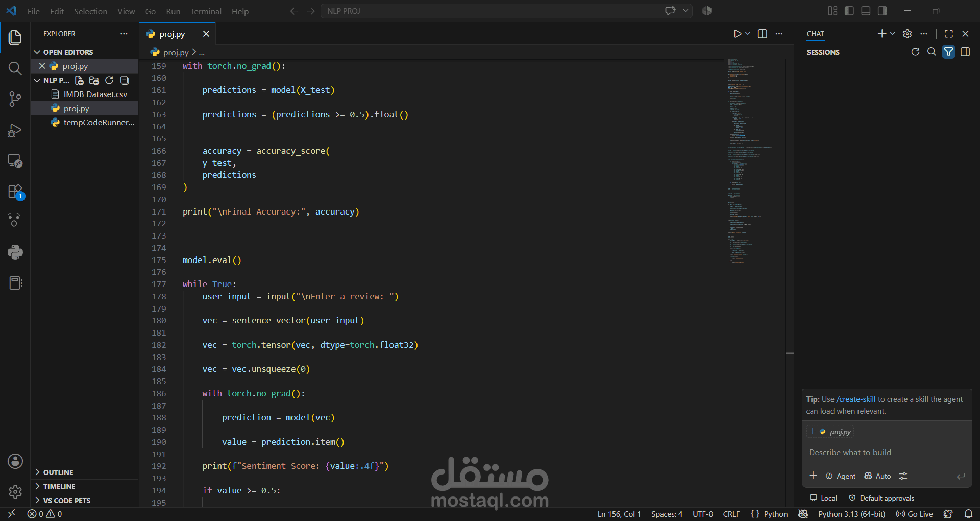Start a new chat with plus icon

click(881, 34)
